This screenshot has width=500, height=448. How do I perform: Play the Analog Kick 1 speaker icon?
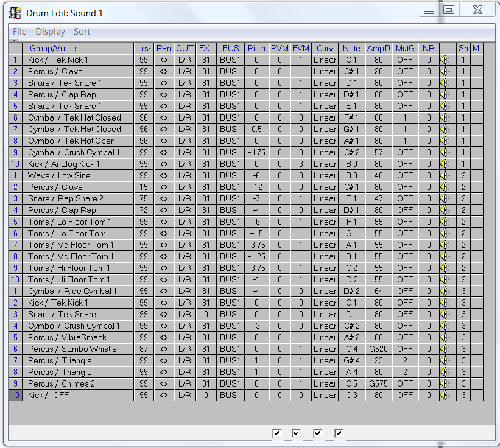[x=445, y=164]
